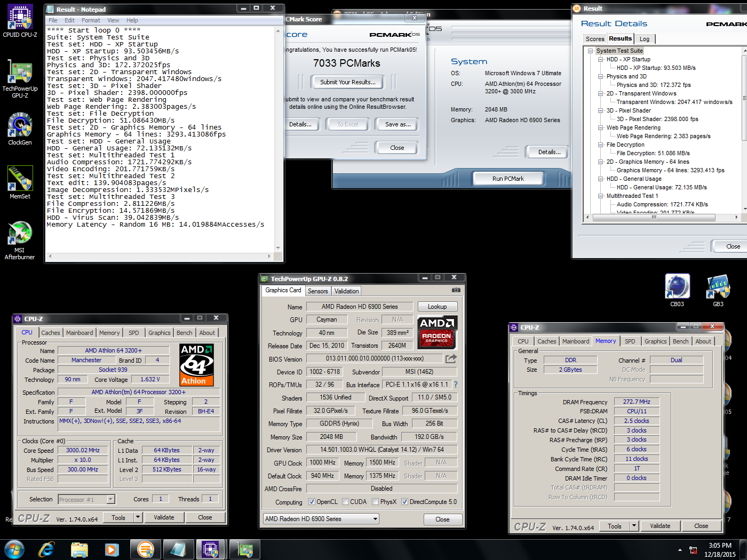
Task: Switch to Sensors tab in GPU-Z
Action: pyautogui.click(x=318, y=291)
